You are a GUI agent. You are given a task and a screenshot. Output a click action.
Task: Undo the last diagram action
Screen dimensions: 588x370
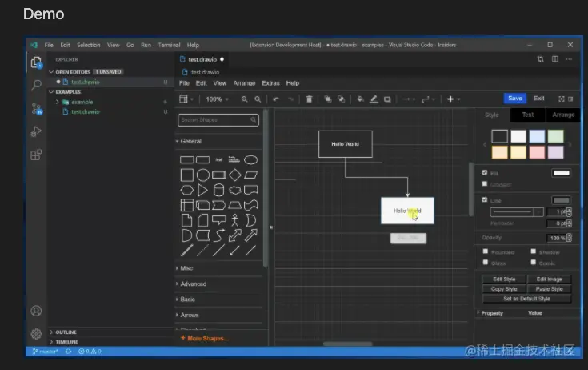tap(276, 99)
